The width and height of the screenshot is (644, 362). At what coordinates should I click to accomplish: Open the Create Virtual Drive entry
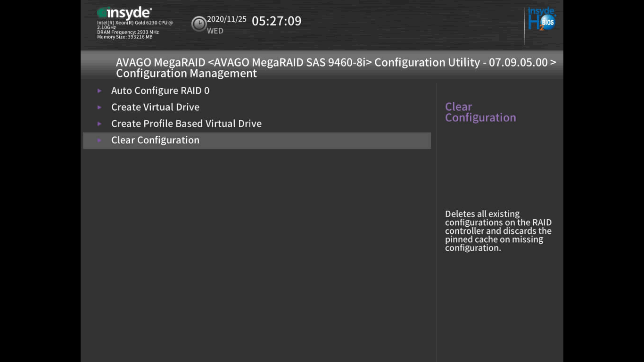155,107
